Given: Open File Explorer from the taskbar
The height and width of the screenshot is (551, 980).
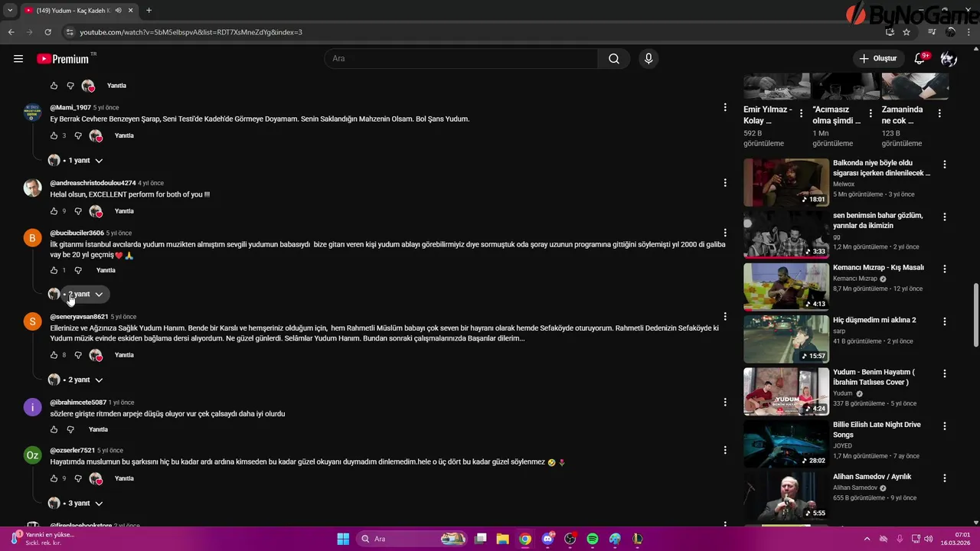Looking at the screenshot, I should (502, 539).
